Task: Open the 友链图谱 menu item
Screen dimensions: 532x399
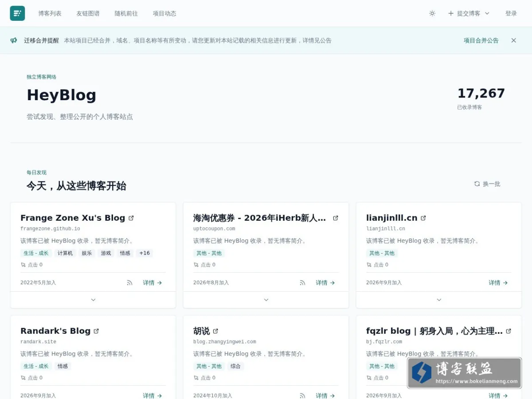Action: [x=88, y=13]
